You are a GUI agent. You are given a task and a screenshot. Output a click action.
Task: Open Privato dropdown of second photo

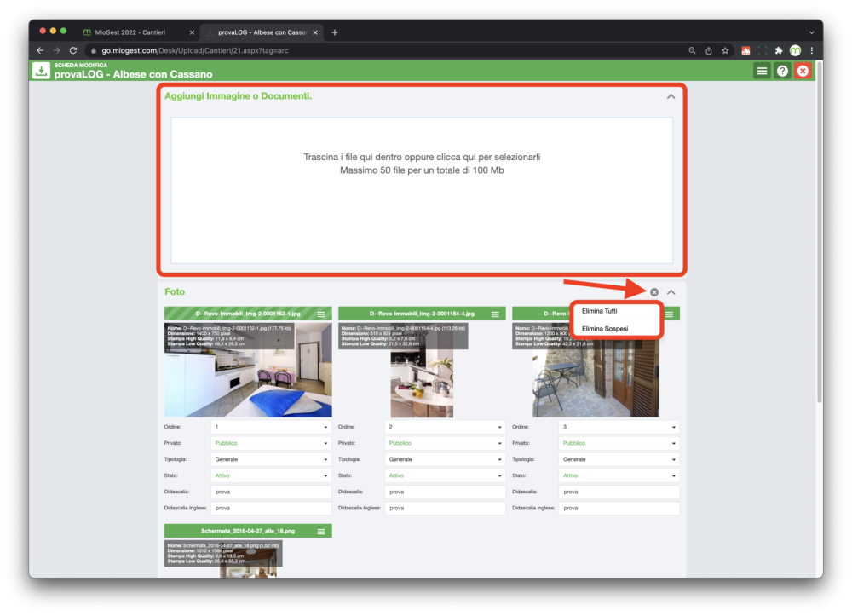pos(445,443)
